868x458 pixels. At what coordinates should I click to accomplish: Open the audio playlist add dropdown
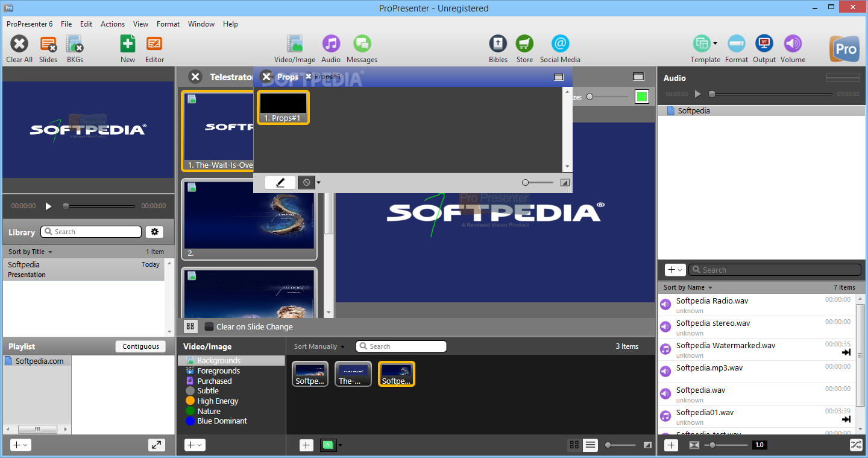(x=675, y=270)
